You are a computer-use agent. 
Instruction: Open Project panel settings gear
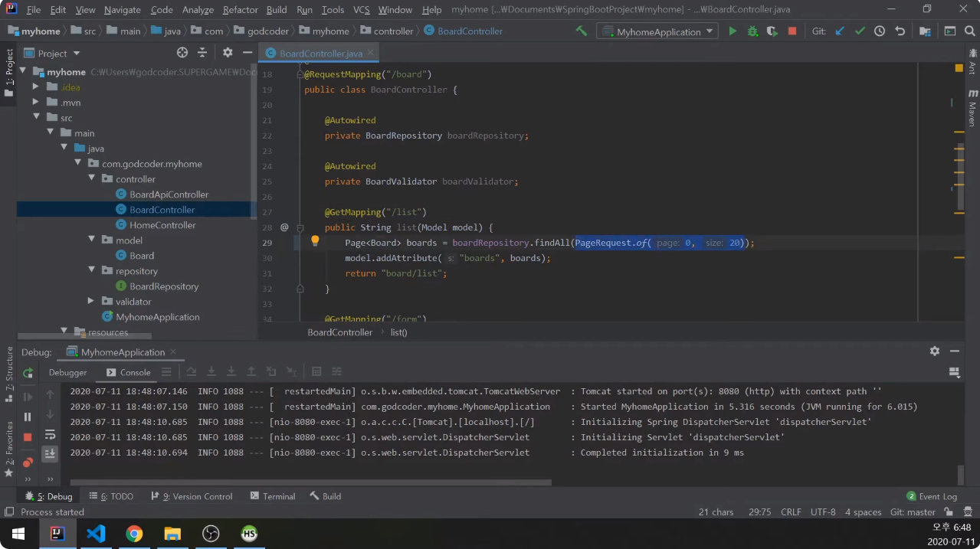[228, 53]
